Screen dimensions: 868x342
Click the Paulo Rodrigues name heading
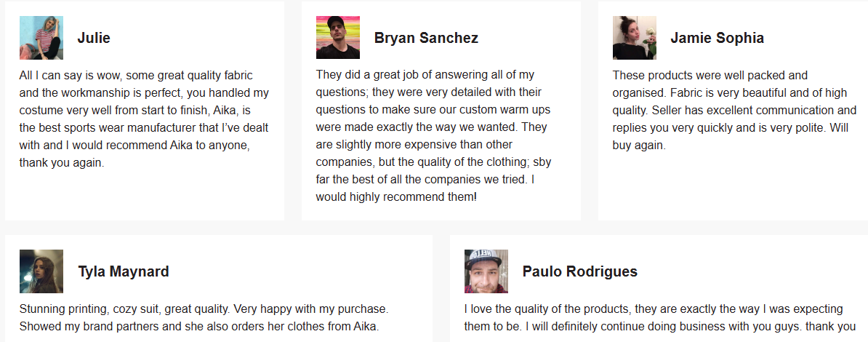click(579, 271)
